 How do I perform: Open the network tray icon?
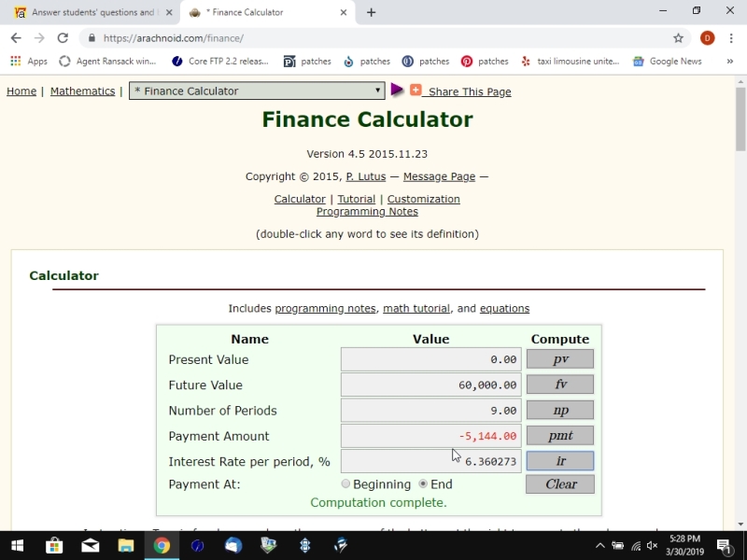636,546
